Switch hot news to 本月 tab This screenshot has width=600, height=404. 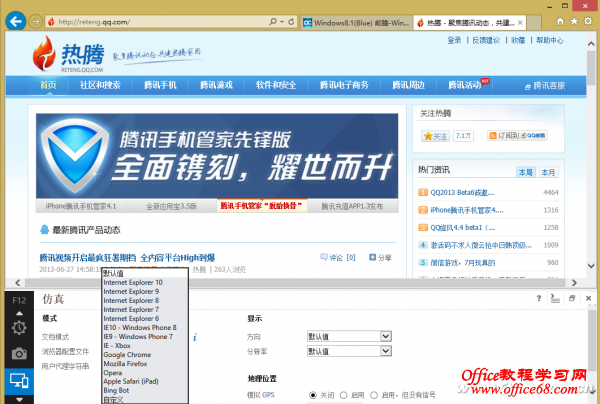[x=548, y=173]
